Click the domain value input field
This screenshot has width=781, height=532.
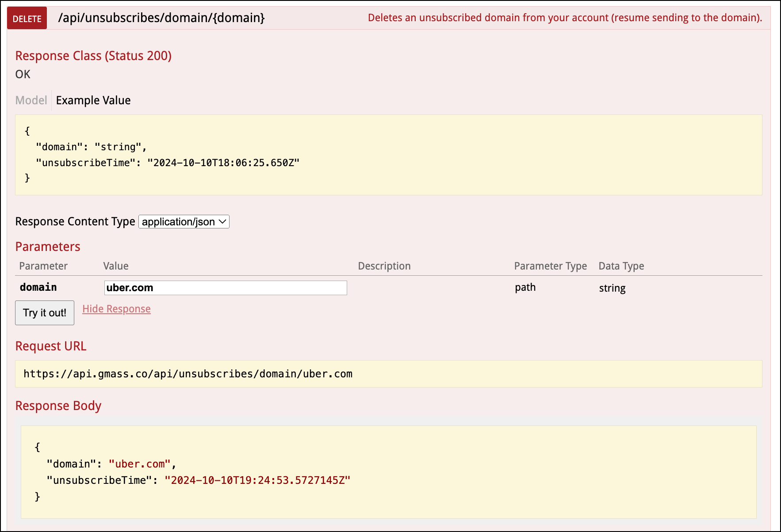point(226,288)
